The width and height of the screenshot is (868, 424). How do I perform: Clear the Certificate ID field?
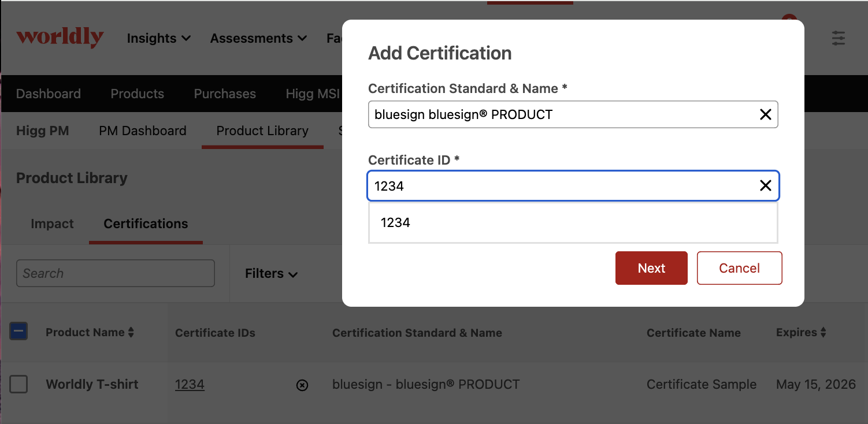click(x=765, y=185)
